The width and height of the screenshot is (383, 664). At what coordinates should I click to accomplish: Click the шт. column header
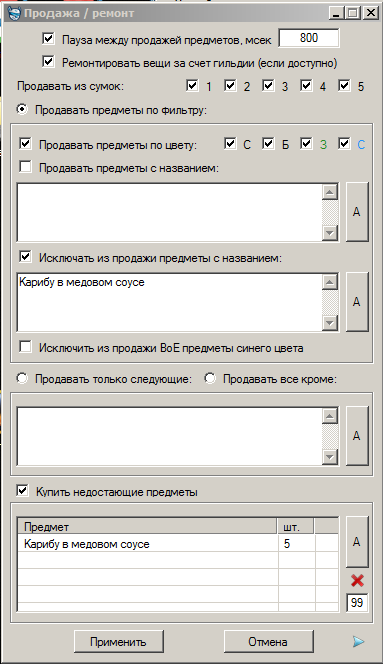point(296,527)
